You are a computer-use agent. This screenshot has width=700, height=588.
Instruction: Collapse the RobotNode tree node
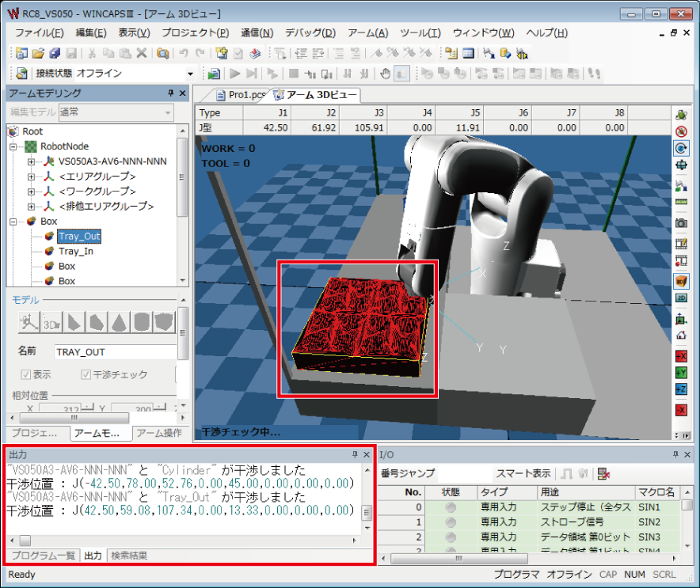13,146
